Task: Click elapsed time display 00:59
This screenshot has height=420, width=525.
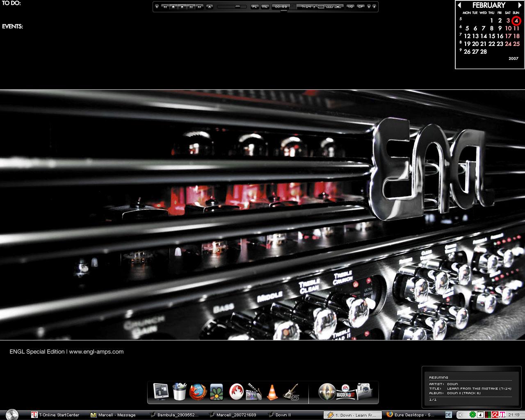Action: click(x=281, y=7)
